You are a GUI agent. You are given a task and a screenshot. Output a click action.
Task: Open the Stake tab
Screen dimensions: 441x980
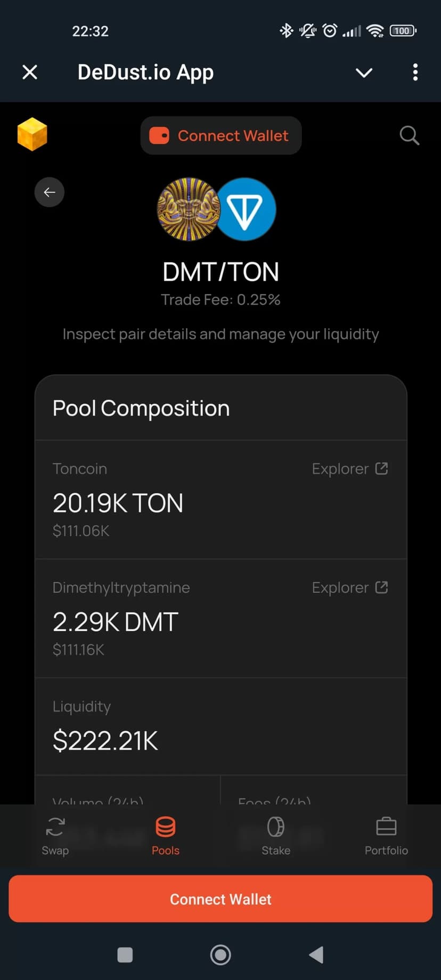coord(276,836)
